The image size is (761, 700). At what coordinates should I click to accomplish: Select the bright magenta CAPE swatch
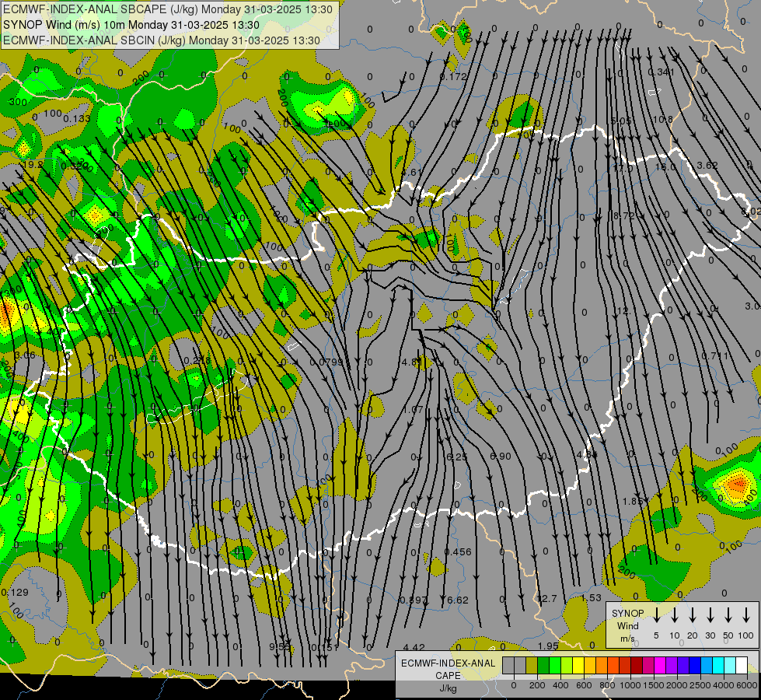point(660,665)
